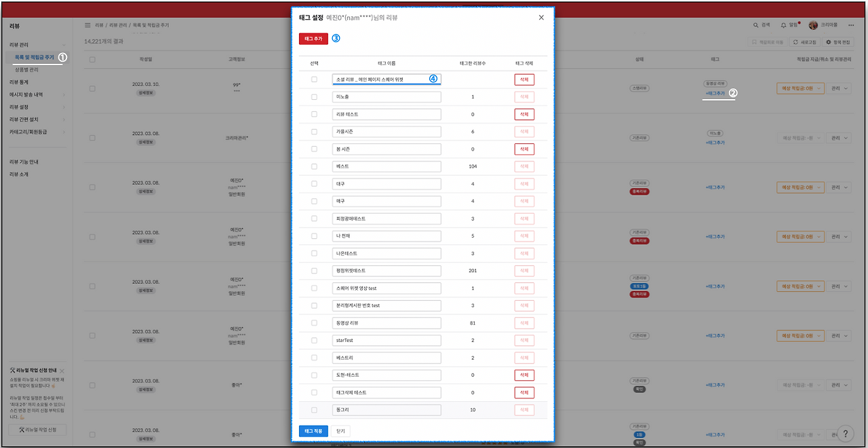Screen dimensions: 868x448
Task: Go to 리뷰 통계 in sidebar
Action: click(x=18, y=81)
